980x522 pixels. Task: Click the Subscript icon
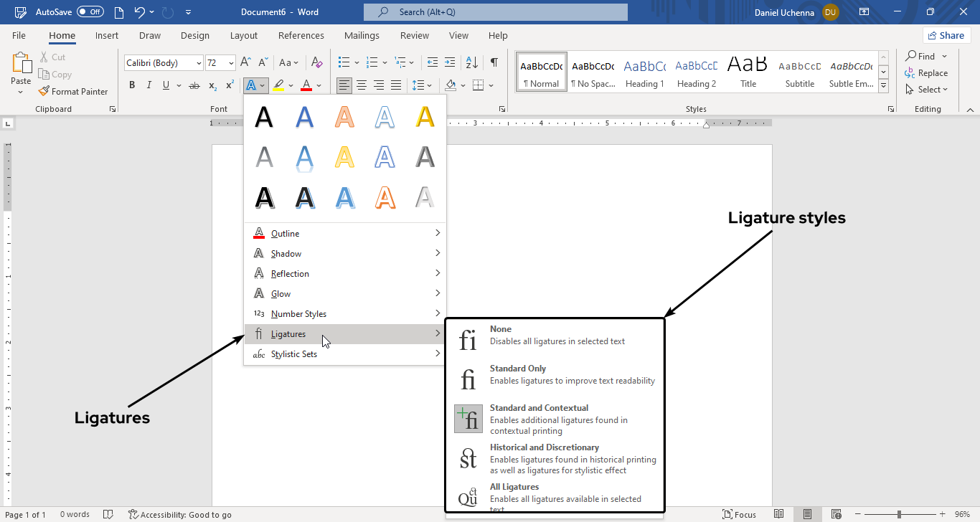click(212, 85)
